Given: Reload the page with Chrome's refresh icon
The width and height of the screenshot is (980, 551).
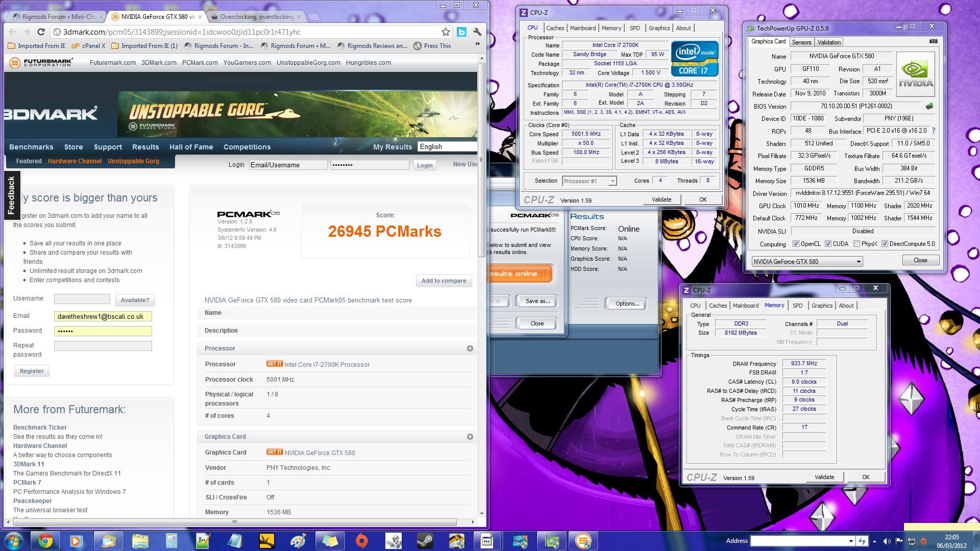Looking at the screenshot, I should point(41,32).
